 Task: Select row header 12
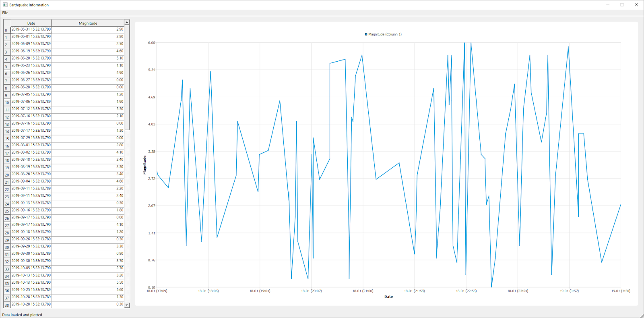pos(7,117)
